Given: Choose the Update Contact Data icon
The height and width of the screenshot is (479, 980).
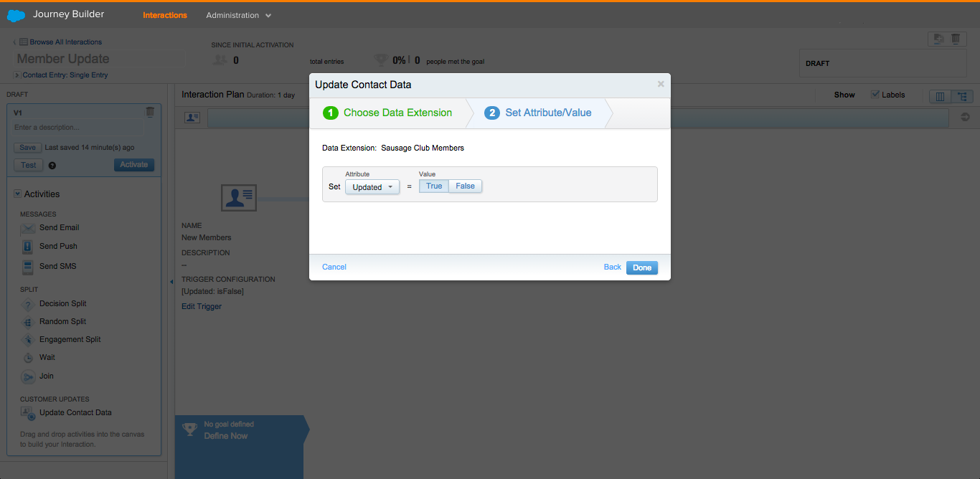Looking at the screenshot, I should [28, 413].
